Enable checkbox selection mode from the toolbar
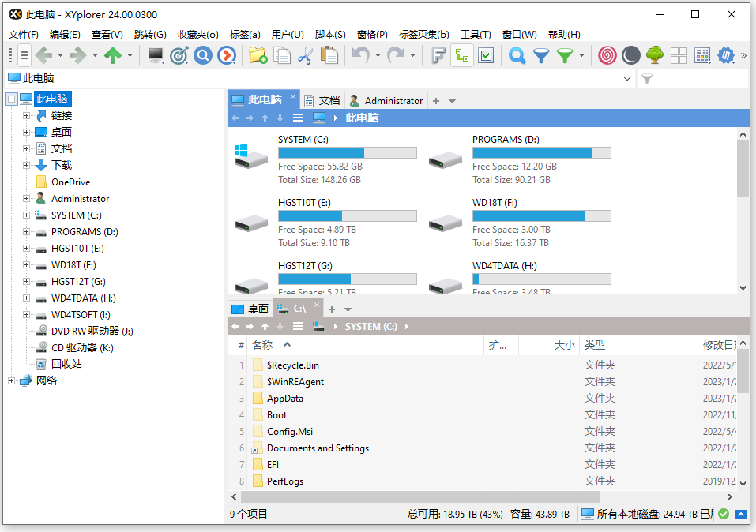756x532 pixels. 485,55
